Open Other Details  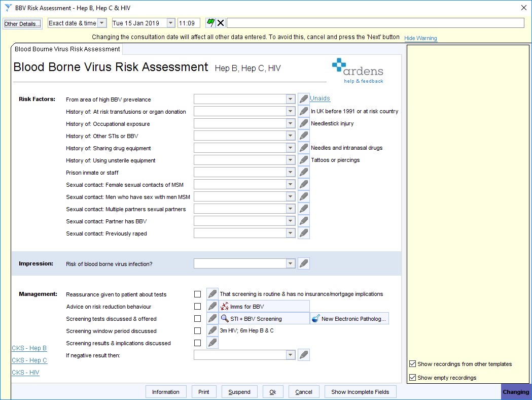(x=22, y=23)
